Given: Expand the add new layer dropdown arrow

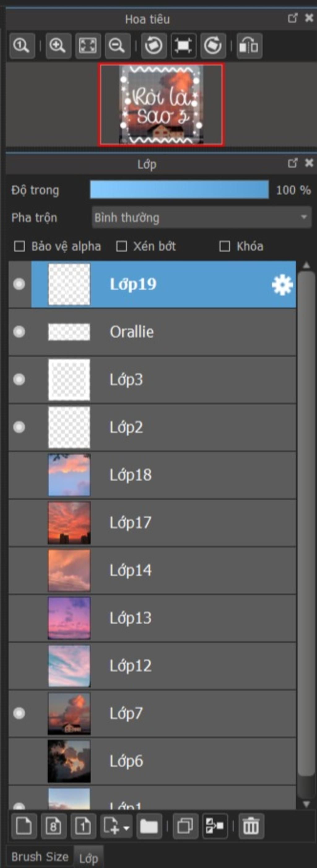Looking at the screenshot, I should pos(127,827).
